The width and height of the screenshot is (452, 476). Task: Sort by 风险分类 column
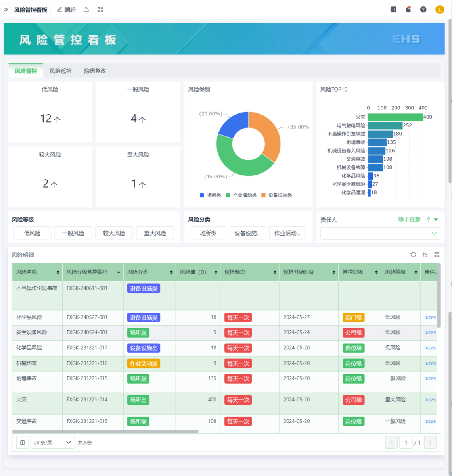click(171, 272)
